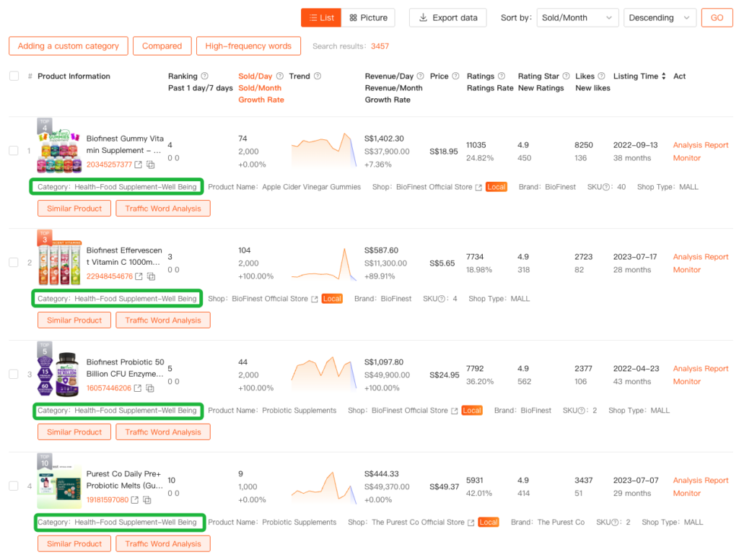Screen dimensions: 739x560
Task: Check the box for Biofinest Gummy Vitamin row
Action: pyautogui.click(x=14, y=151)
